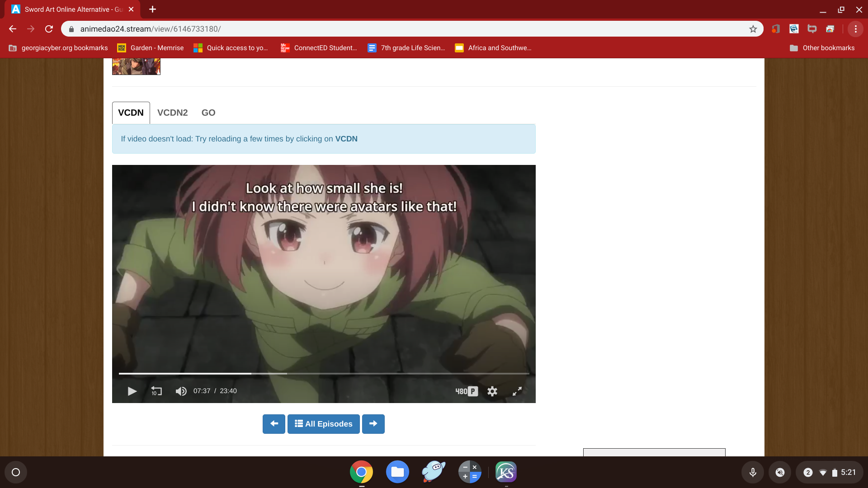Open a new browser tab

(x=152, y=9)
